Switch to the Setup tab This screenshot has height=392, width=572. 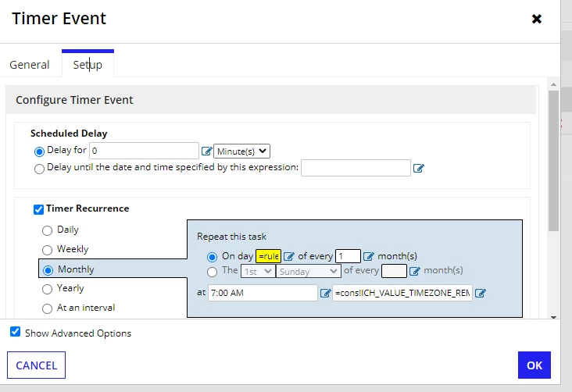(x=88, y=65)
